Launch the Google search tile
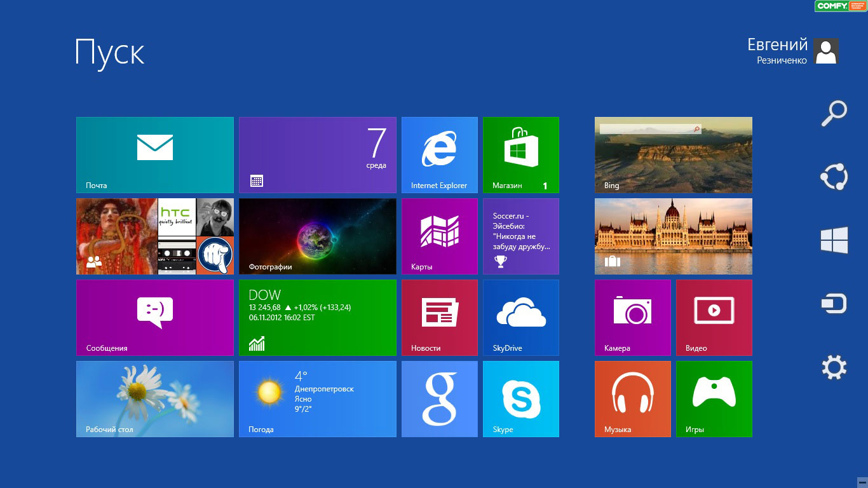Screen dimensions: 868x488 pyautogui.click(x=440, y=399)
